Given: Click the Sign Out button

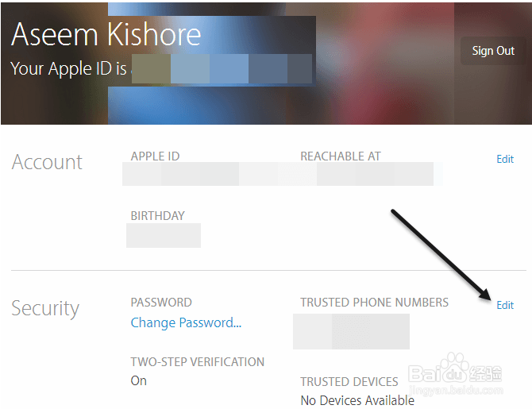Looking at the screenshot, I should click(x=493, y=51).
